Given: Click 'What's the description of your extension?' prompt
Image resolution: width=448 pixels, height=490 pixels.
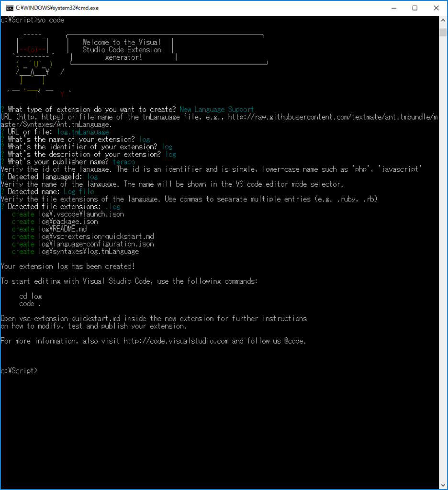Looking at the screenshot, I should point(84,155).
